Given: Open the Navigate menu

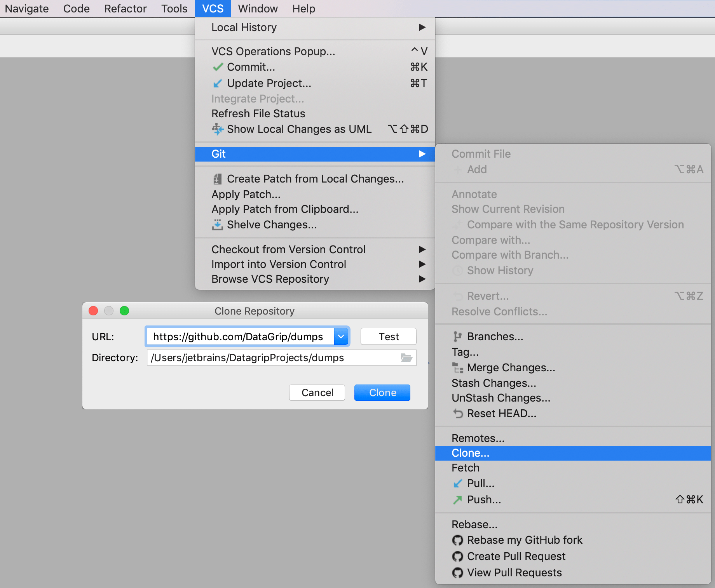Looking at the screenshot, I should 27,9.
